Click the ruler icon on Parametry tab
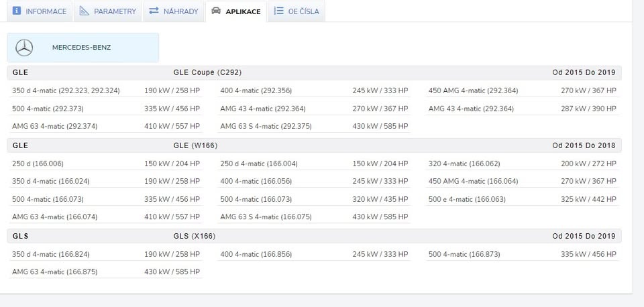 coord(84,11)
